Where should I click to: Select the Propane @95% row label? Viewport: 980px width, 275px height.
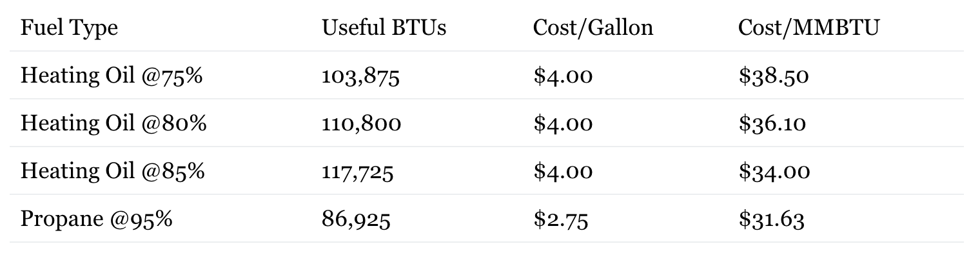click(97, 219)
